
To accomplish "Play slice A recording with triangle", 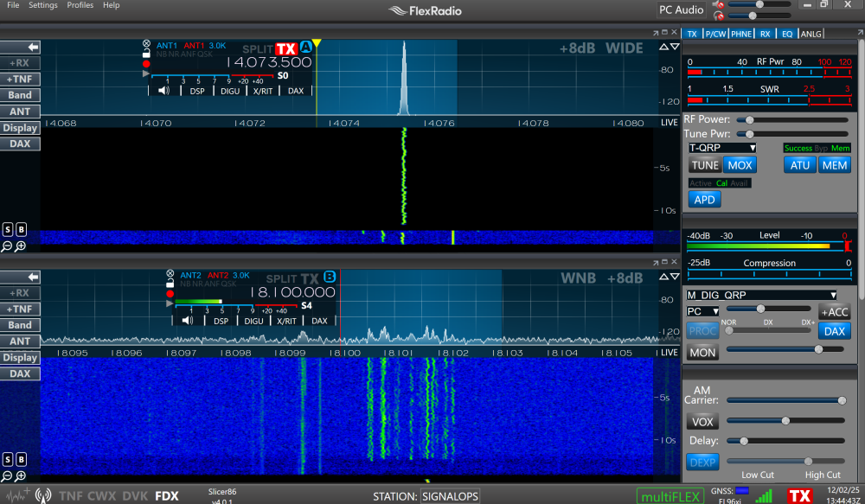I will pos(146,73).
